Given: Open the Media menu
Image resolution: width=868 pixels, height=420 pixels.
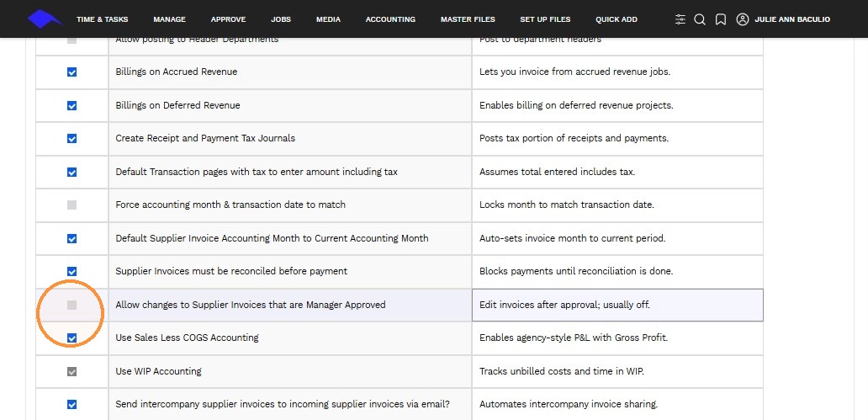Looking at the screenshot, I should coord(328,19).
